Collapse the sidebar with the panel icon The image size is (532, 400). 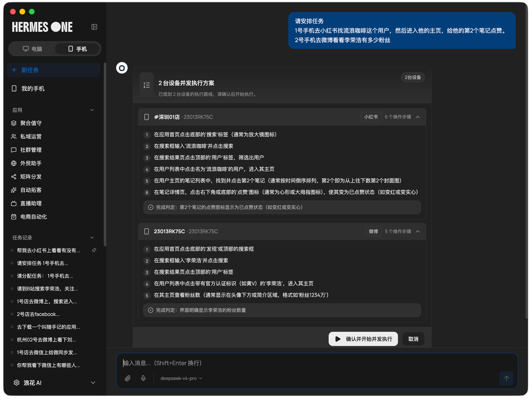tap(94, 27)
